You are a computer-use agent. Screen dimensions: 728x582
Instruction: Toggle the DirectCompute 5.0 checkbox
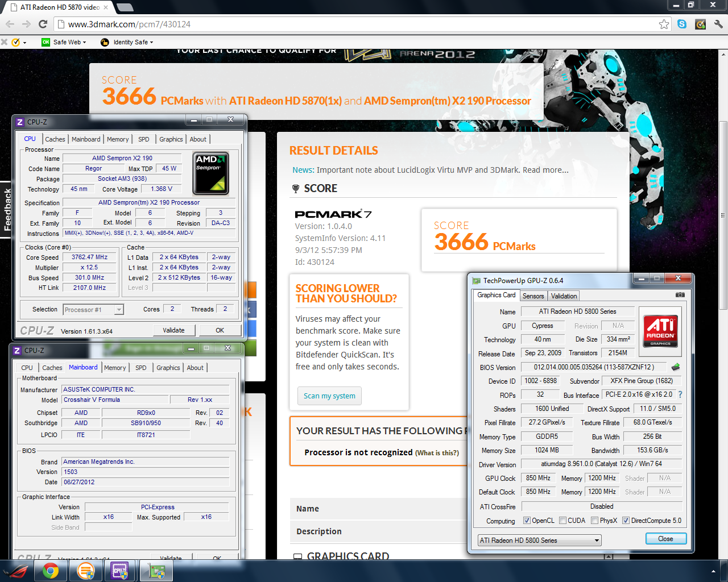(x=626, y=521)
